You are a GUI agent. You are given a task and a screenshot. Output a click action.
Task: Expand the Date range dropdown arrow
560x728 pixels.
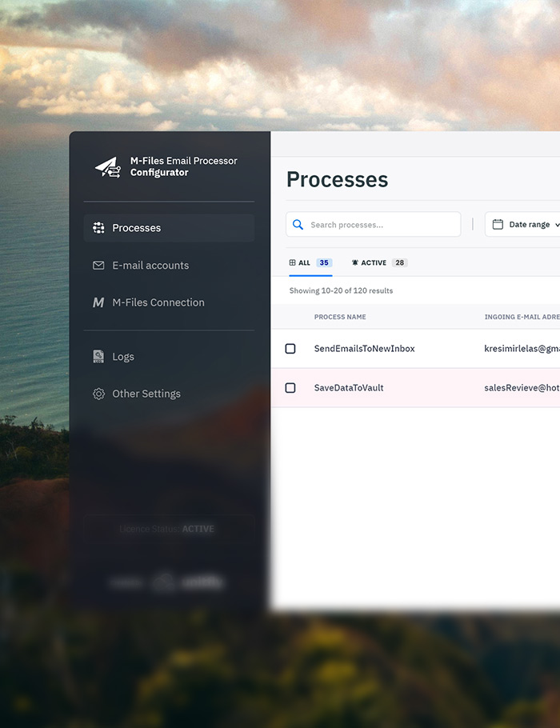pos(557,225)
